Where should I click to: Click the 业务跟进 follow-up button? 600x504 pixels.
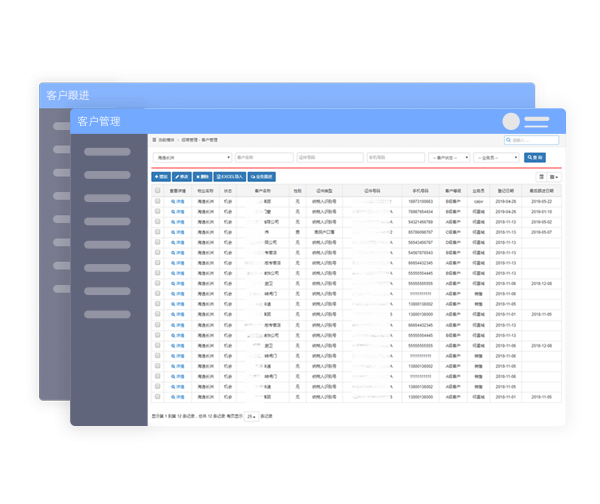tap(262, 176)
